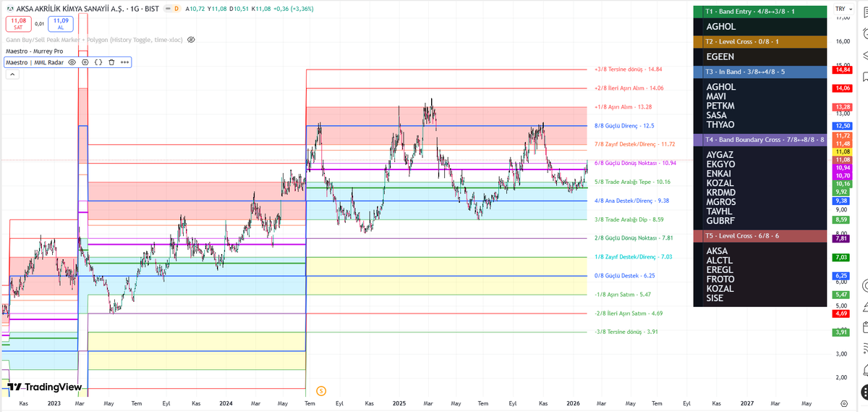The width and height of the screenshot is (868, 412).
Task: Open source code of Maestro MML Radar
Action: 98,62
